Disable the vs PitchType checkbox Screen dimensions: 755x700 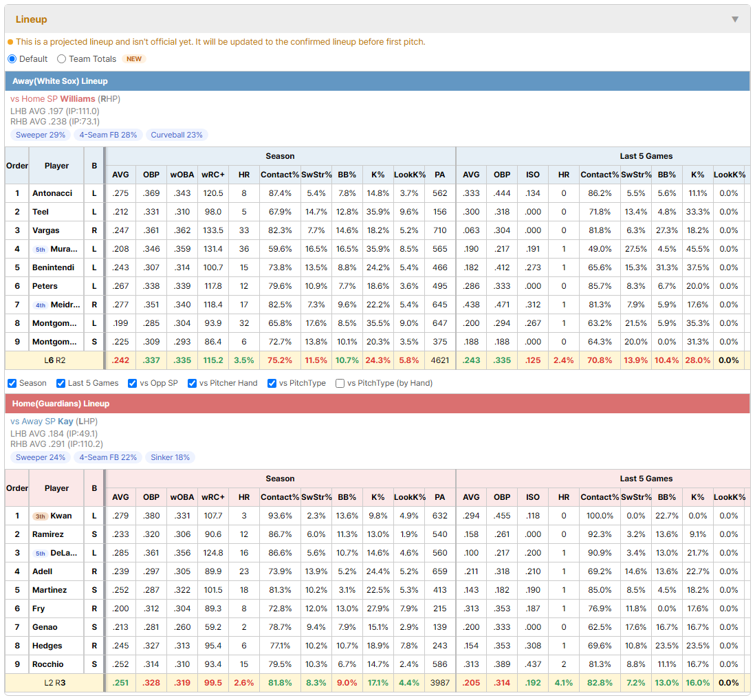tap(272, 383)
